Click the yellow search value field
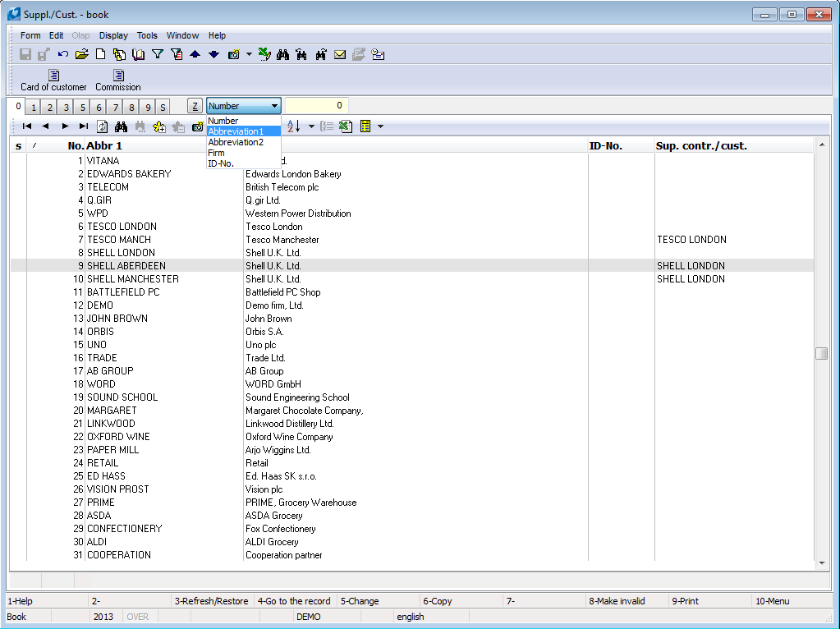Screen dimensions: 840x629 tap(317, 106)
